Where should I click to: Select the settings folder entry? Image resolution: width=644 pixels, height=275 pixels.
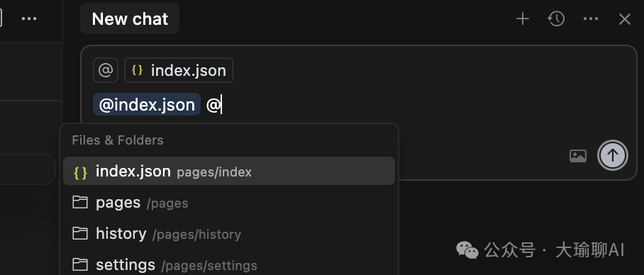[x=229, y=265]
